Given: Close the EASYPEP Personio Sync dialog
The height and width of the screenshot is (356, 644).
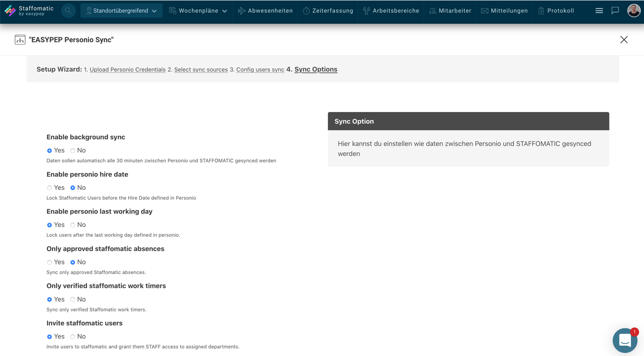Looking at the screenshot, I should 624,40.
